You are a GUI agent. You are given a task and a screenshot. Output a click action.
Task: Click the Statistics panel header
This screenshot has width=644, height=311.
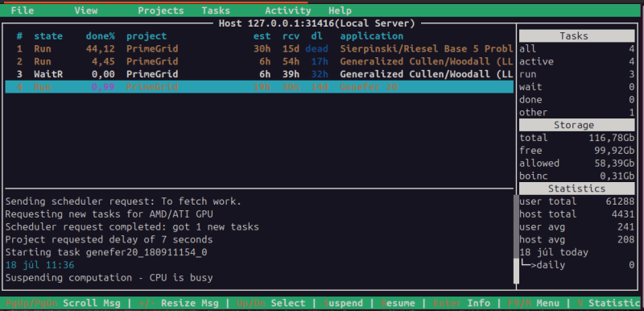(x=576, y=189)
